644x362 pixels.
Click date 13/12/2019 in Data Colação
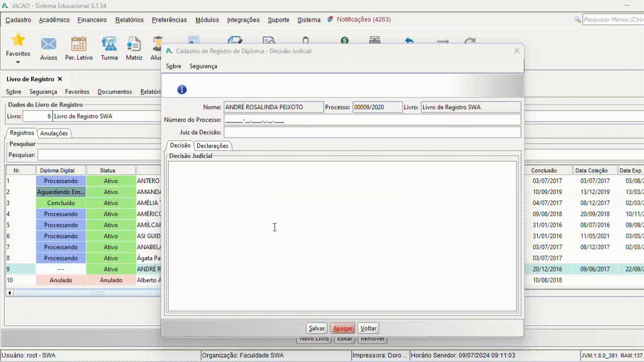point(595,192)
